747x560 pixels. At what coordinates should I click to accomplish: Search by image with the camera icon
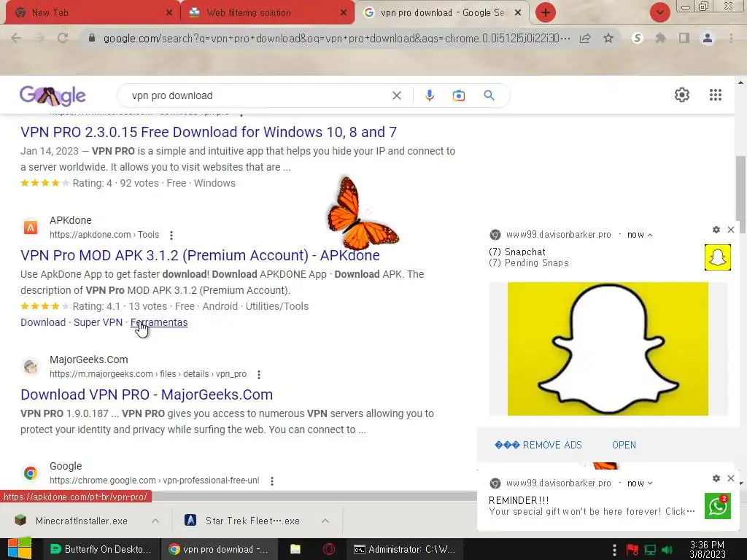(459, 96)
